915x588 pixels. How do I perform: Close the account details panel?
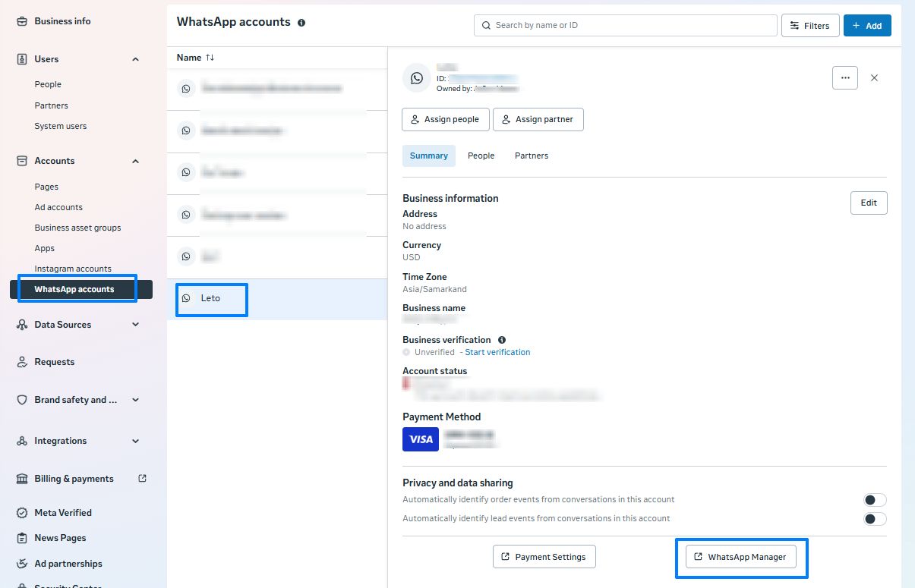coord(874,77)
